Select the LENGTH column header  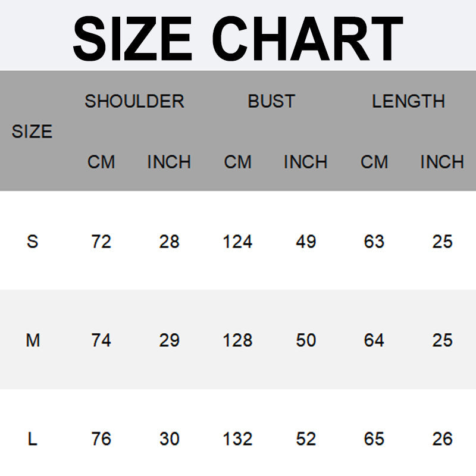pyautogui.click(x=408, y=101)
